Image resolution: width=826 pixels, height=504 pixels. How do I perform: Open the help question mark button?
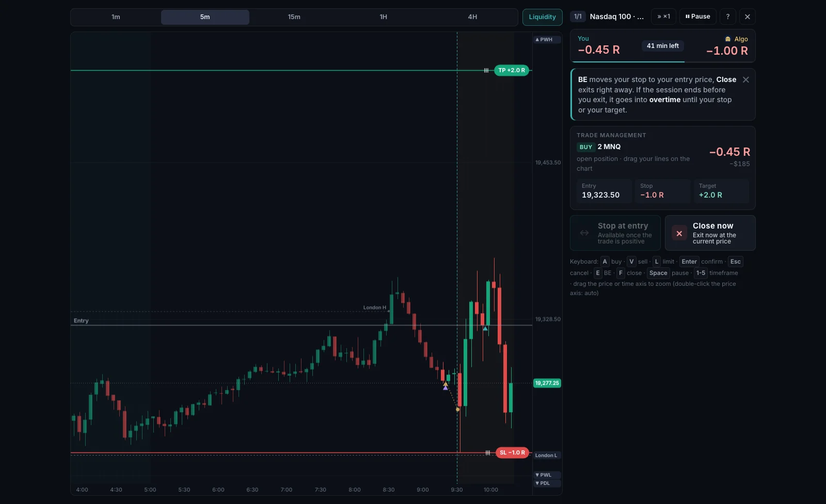[728, 17]
